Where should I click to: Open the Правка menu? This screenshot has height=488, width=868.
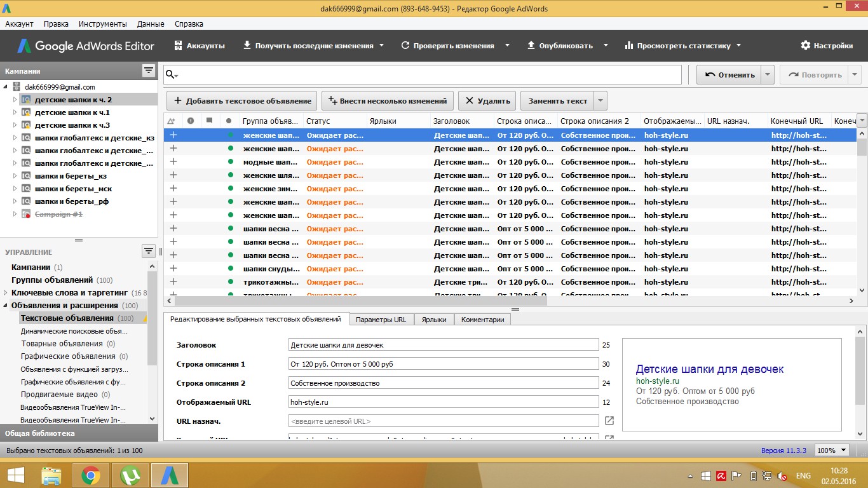[x=57, y=24]
